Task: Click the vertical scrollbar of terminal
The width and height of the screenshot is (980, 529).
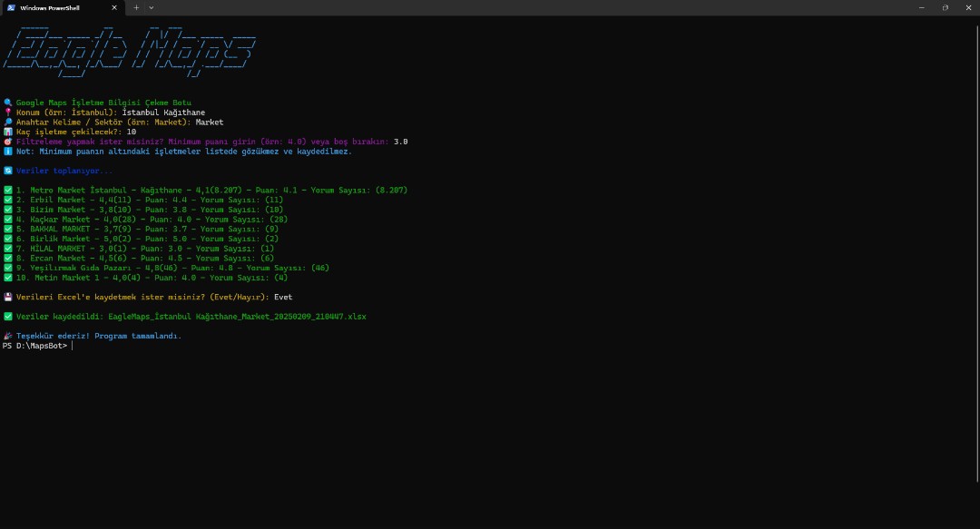Action: point(977,253)
